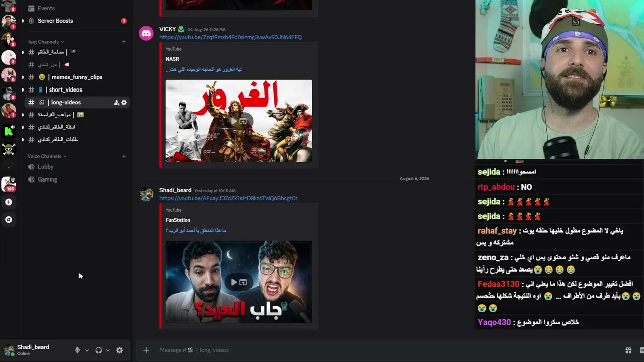Click Shadi_beard's message avatar
The height and width of the screenshot is (362, 644).
click(146, 195)
